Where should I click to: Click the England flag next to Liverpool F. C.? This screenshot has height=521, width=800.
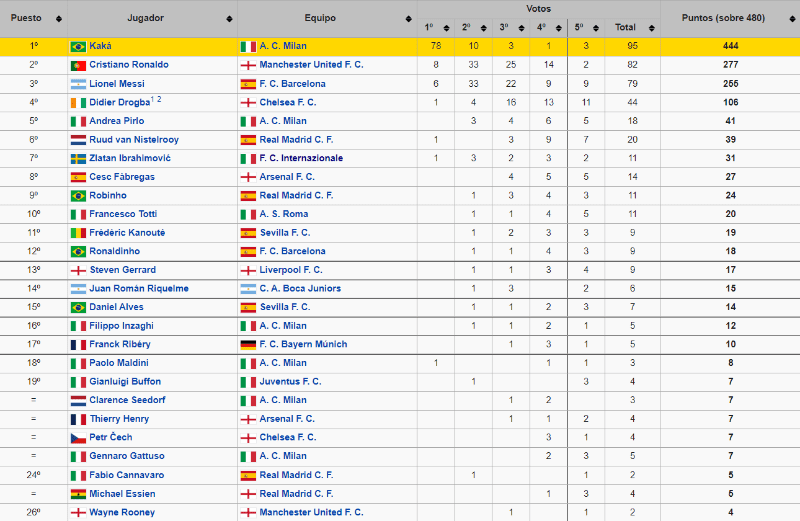coord(248,270)
